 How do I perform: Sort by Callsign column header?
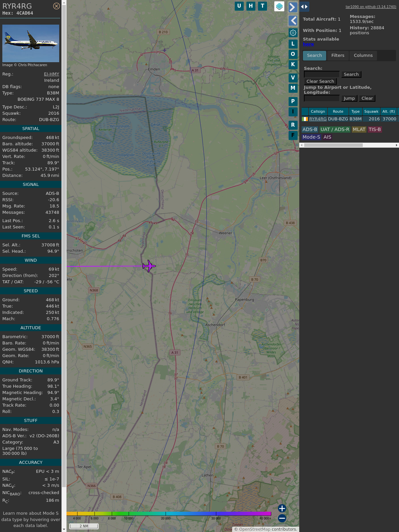click(x=318, y=111)
